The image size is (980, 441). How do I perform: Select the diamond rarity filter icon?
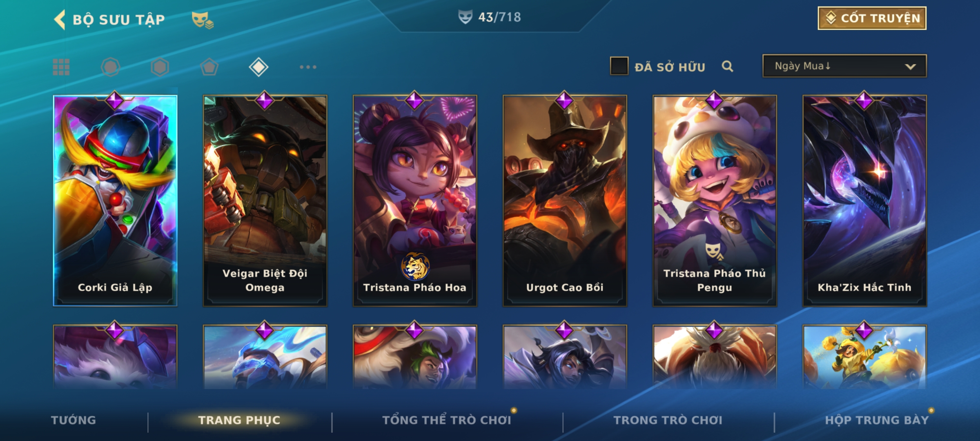pos(258,67)
